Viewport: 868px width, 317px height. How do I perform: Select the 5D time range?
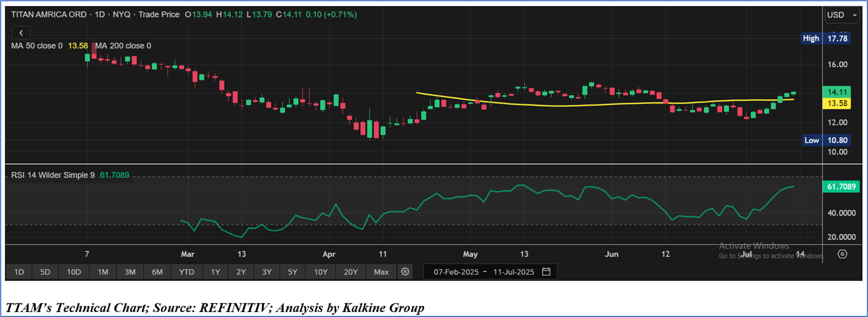pyautogui.click(x=45, y=272)
